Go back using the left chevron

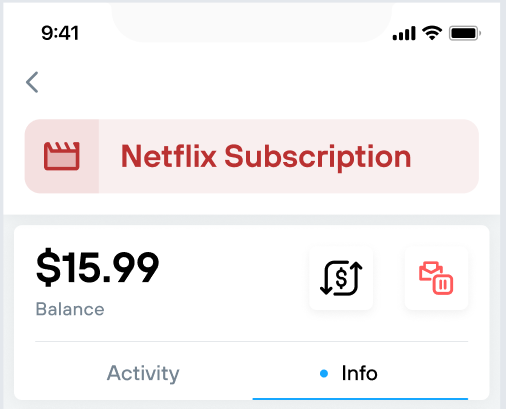(32, 82)
